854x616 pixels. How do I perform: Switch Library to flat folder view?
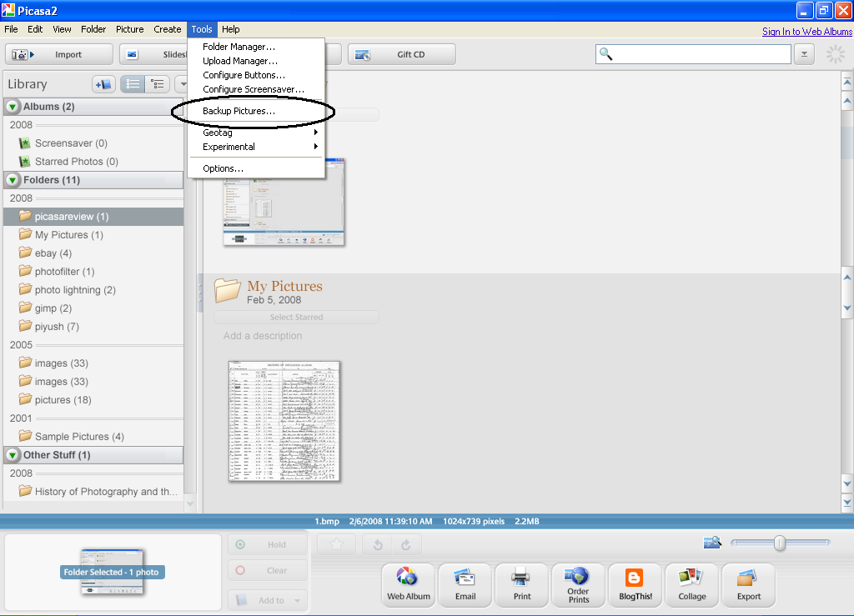coord(133,84)
